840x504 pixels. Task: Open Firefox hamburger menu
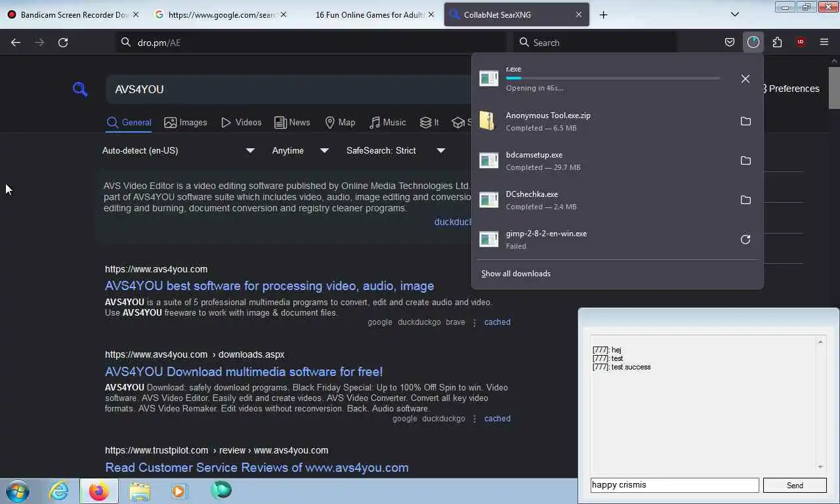tap(824, 42)
